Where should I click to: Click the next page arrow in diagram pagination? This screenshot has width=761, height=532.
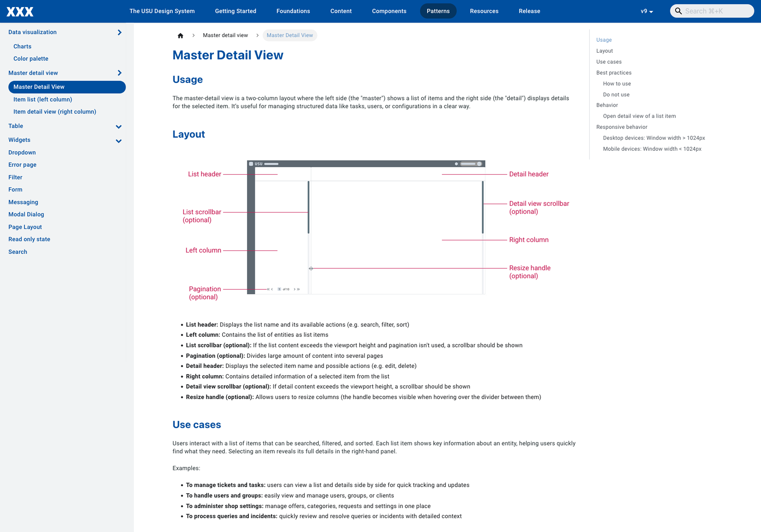(x=294, y=289)
